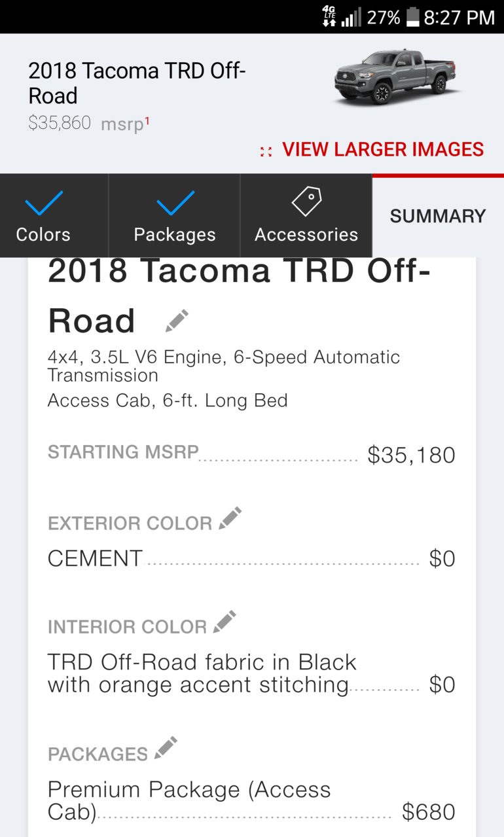Select the Summary tab
Image resolution: width=504 pixels, height=837 pixels.
[438, 216]
